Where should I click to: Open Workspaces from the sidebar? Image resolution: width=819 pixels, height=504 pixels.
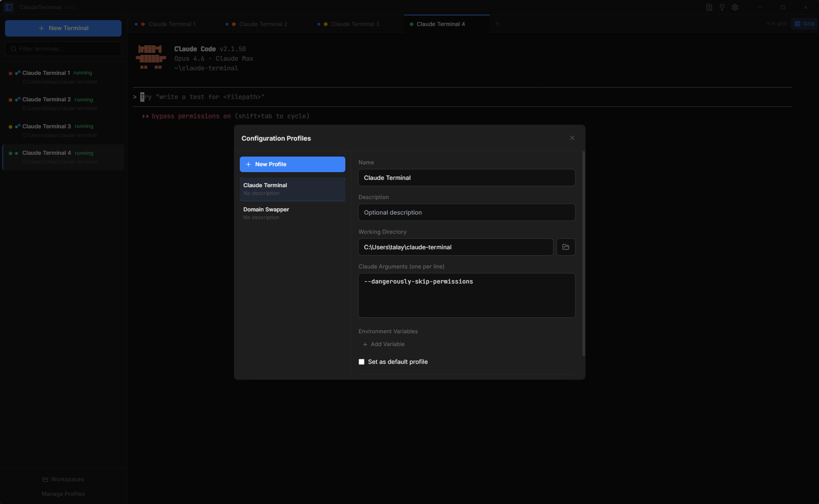63,479
